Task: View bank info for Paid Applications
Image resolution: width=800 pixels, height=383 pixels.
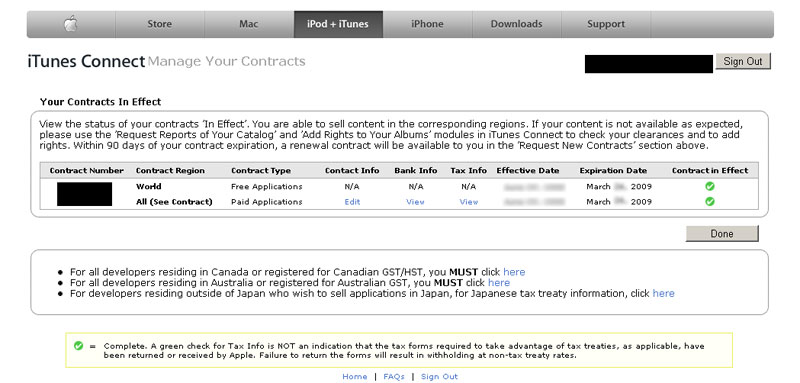Action: coord(415,202)
